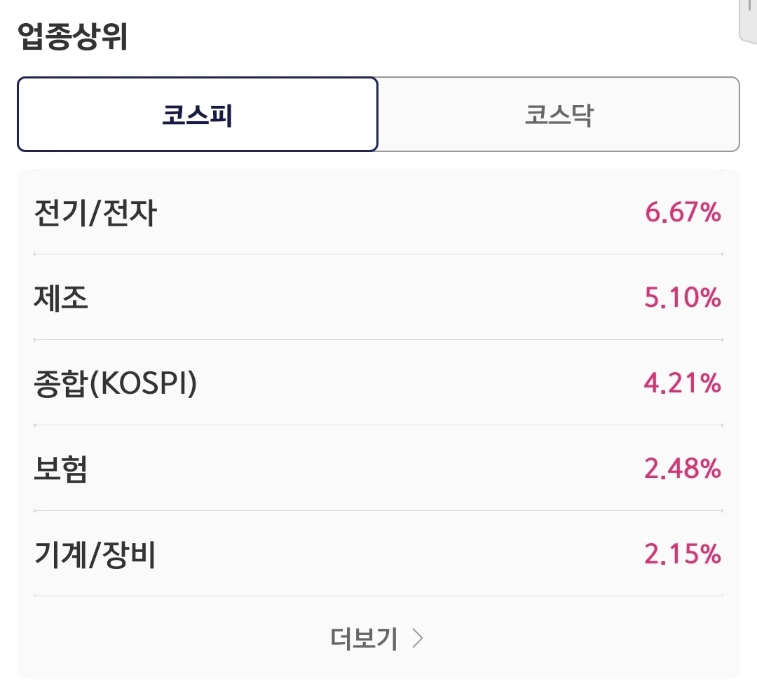
Task: Open the 제조 sector row
Action: 378,297
